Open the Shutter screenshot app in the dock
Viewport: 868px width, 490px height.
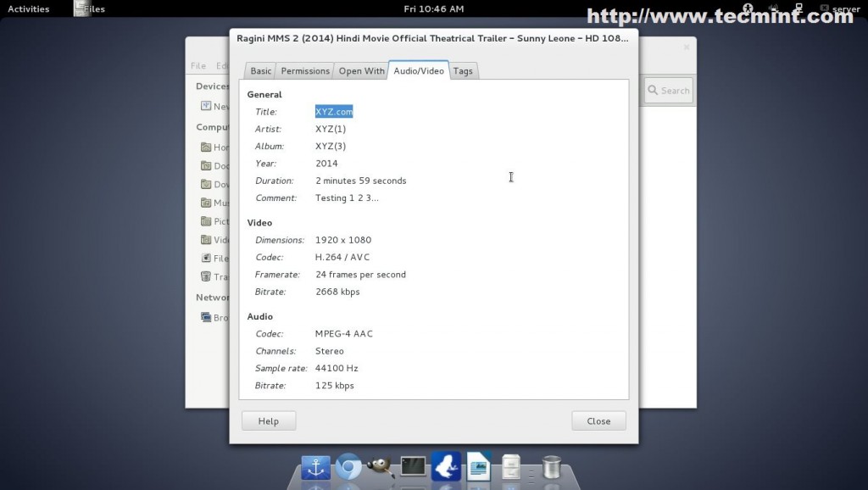click(446, 465)
